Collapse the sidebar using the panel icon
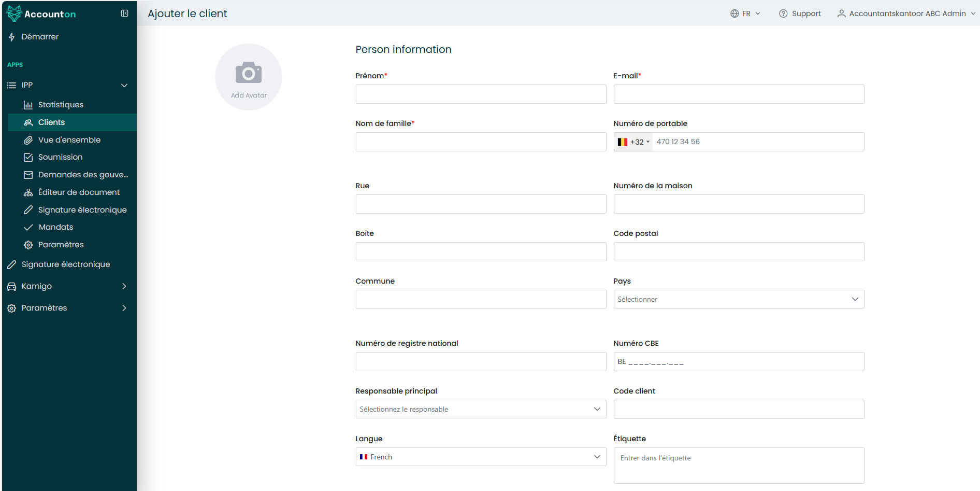Screen dimensions: 980x491 tap(124, 13)
